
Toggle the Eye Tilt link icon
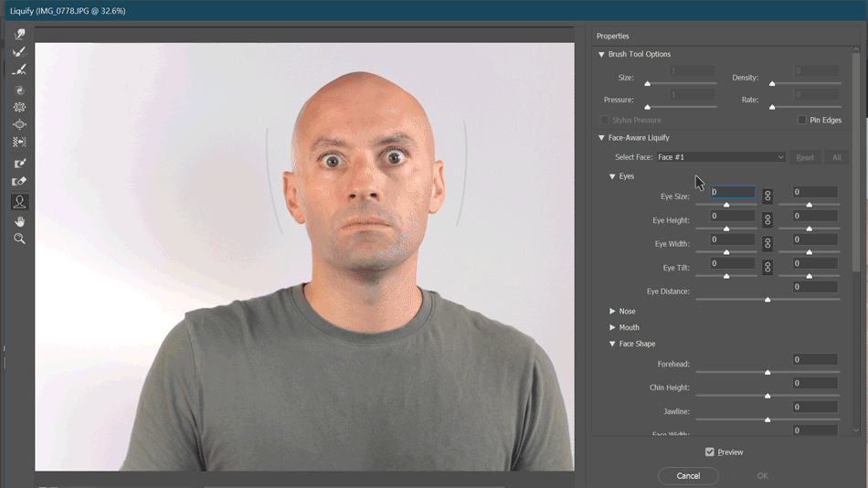[767, 267]
